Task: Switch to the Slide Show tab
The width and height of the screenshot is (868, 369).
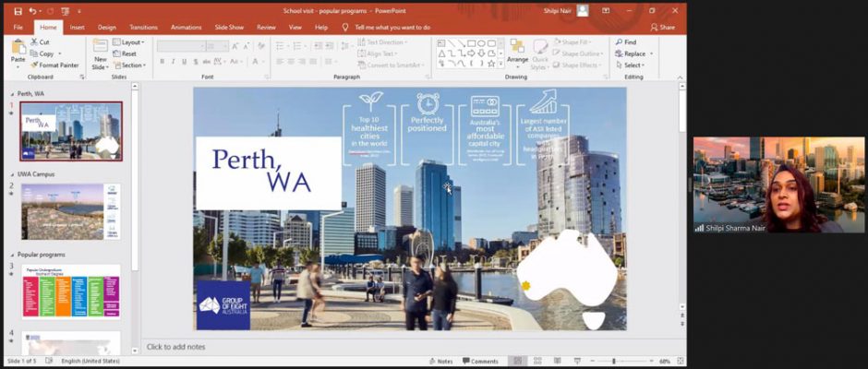Action: tap(229, 27)
